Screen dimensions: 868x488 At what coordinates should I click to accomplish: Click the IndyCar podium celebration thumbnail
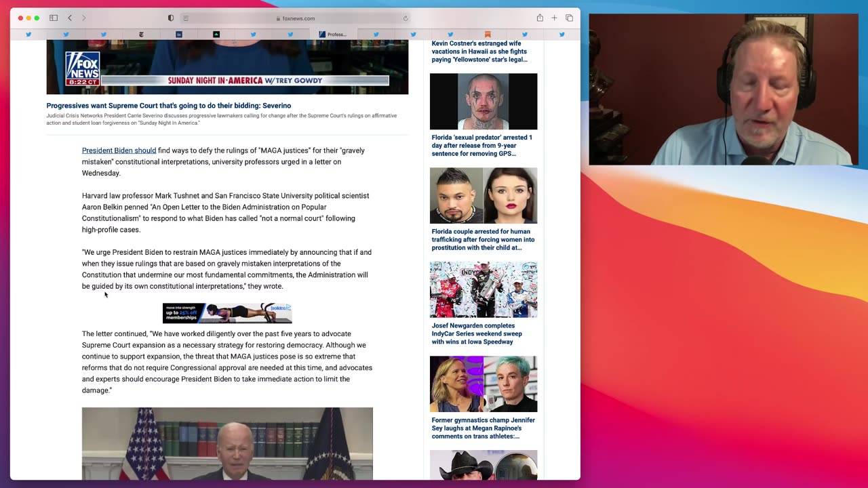click(x=484, y=290)
